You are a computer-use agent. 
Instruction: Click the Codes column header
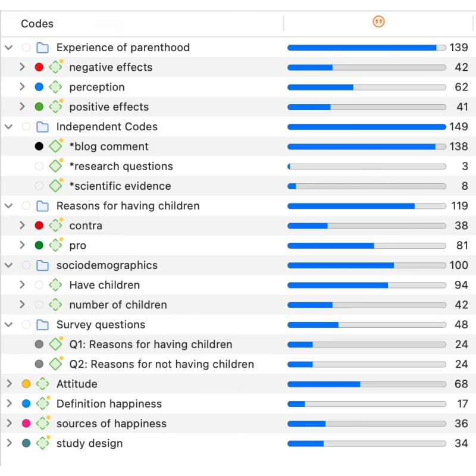(37, 24)
